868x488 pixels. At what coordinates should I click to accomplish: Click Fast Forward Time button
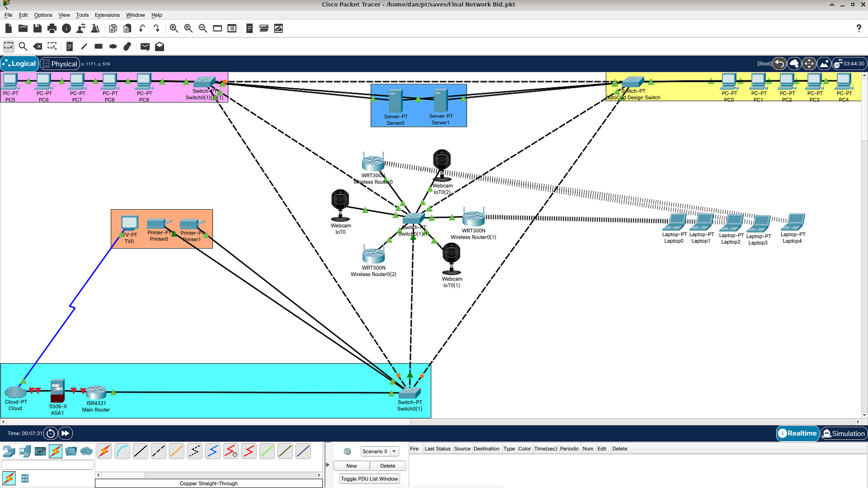pos(66,433)
